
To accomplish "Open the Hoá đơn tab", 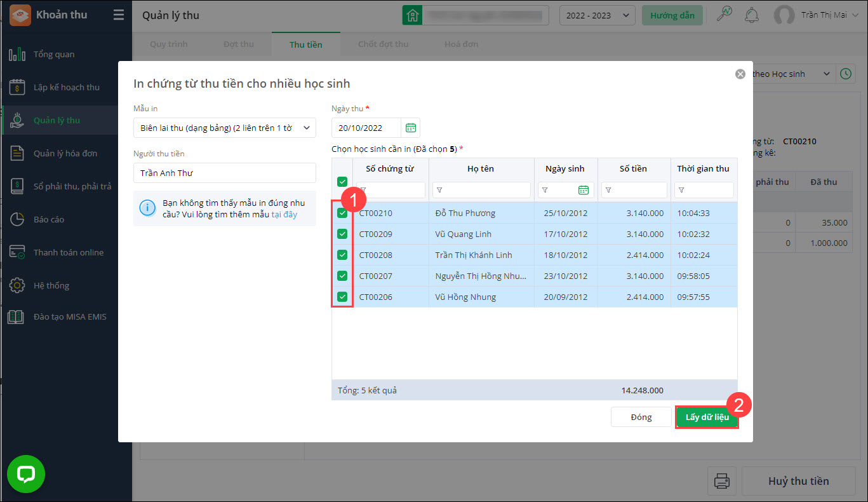I will pos(462,44).
